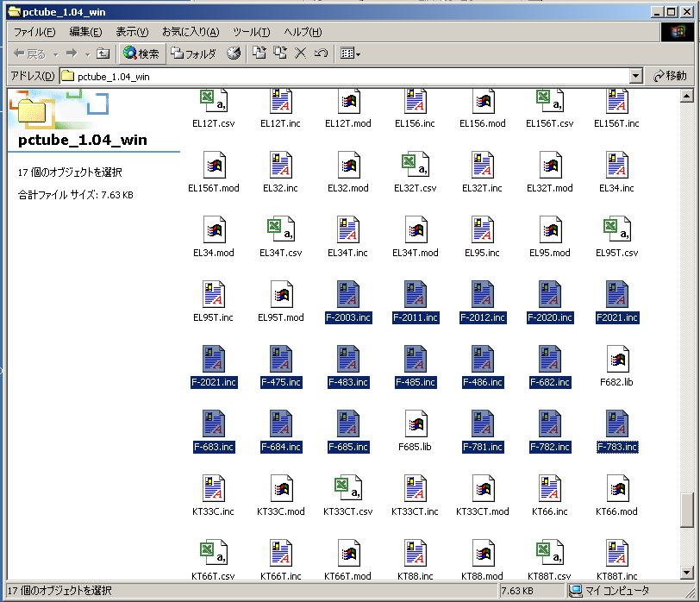This screenshot has height=602, width=700.
Task: Click the F-783.inc file icon
Action: (617, 423)
